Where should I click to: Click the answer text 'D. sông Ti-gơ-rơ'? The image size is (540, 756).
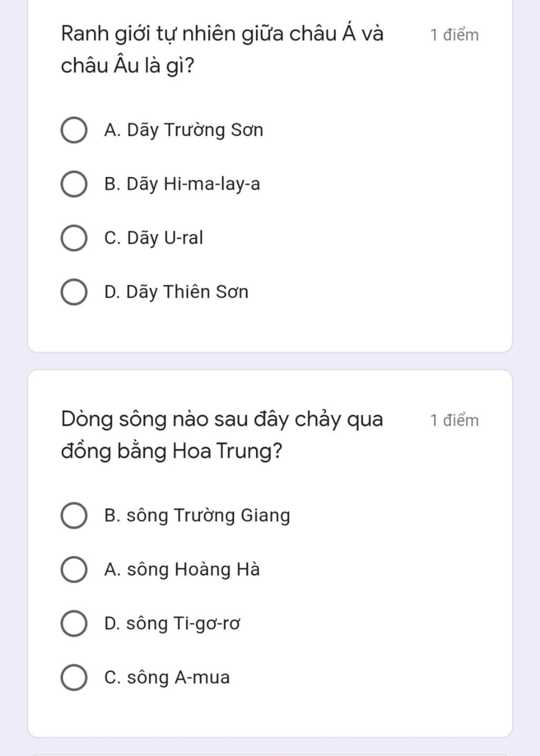click(x=172, y=624)
